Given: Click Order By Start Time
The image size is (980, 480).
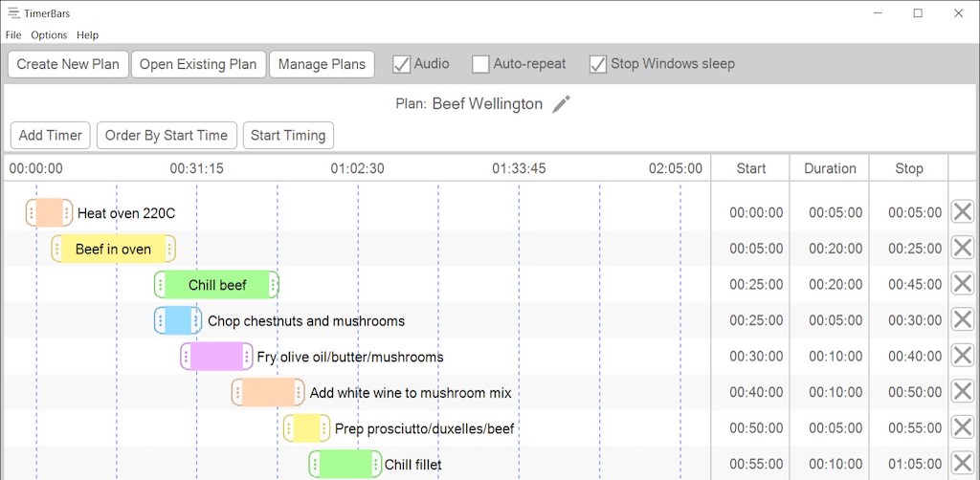Looking at the screenshot, I should click(167, 135).
